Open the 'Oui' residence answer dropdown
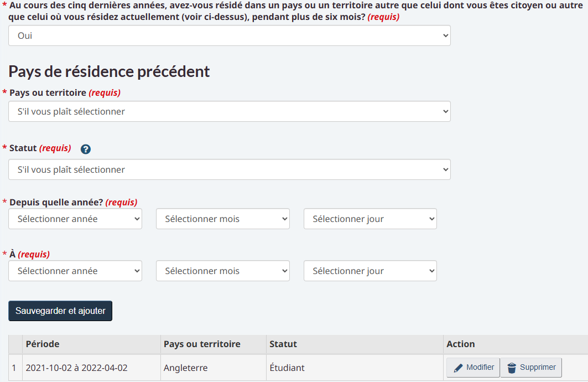The height and width of the screenshot is (382, 588). click(230, 35)
